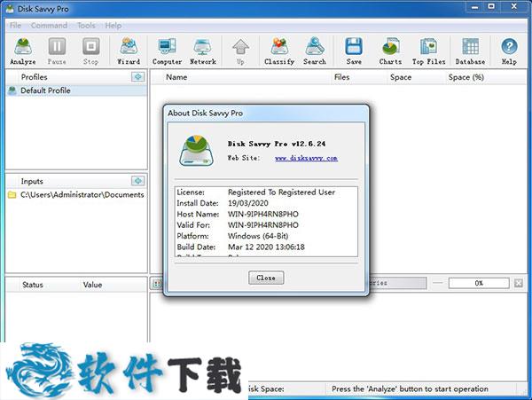Open the Help menu
532x400 pixels.
pyautogui.click(x=113, y=26)
